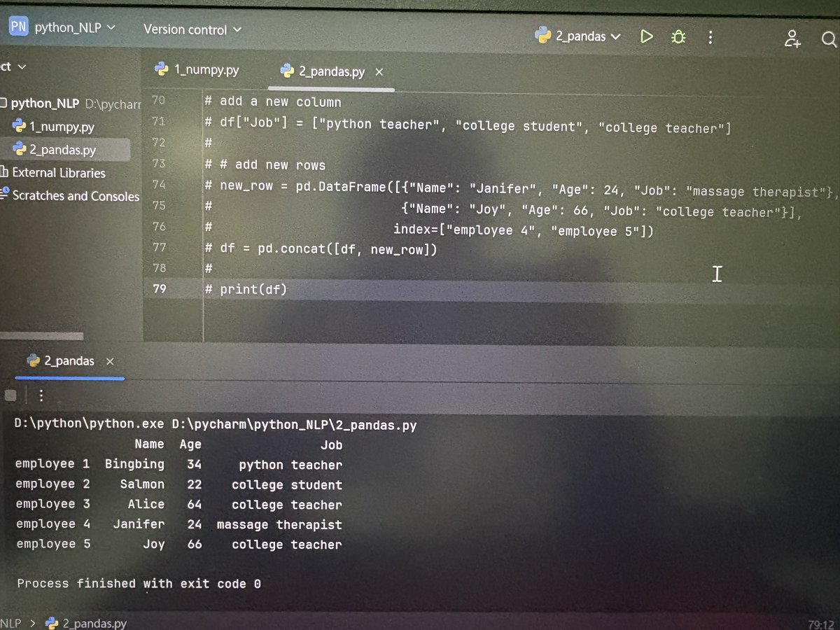Screen dimensions: 840x630
Task: Click the '# # add new rows' comment
Action: tap(265, 165)
